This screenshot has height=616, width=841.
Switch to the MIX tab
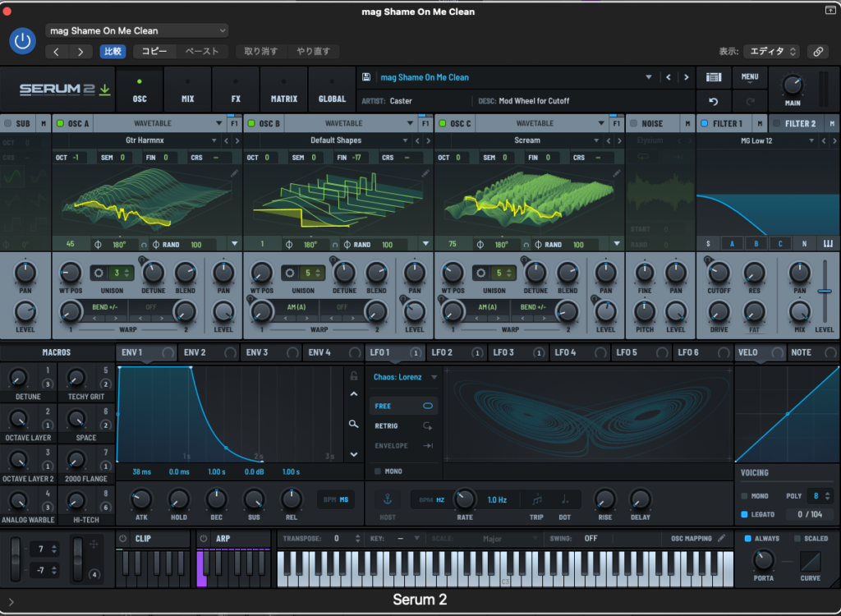point(188,90)
